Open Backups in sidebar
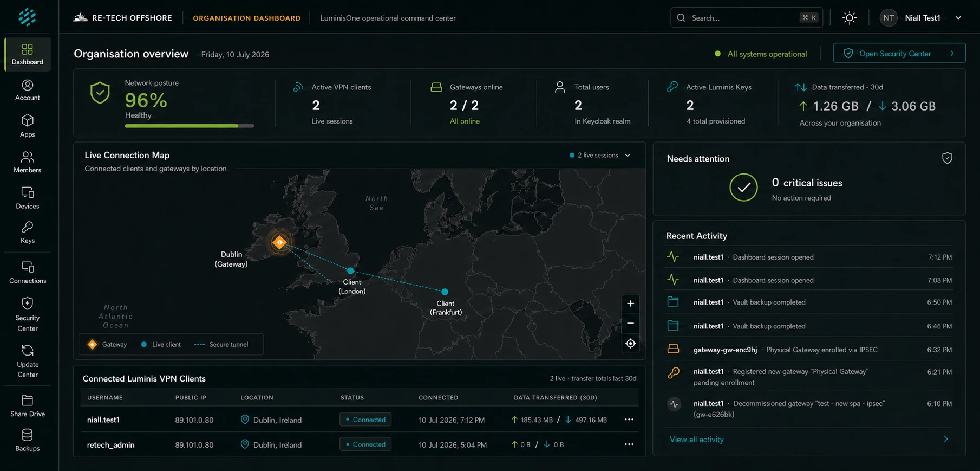980x471 pixels. click(x=28, y=440)
